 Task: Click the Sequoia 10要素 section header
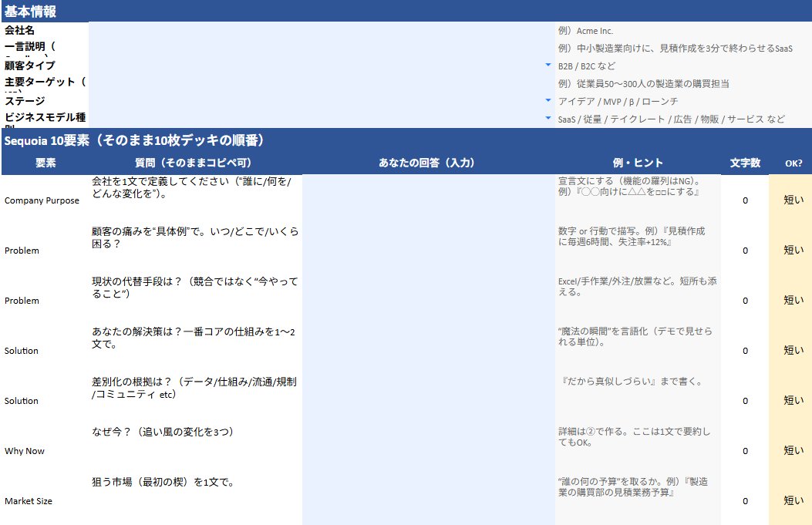406,140
